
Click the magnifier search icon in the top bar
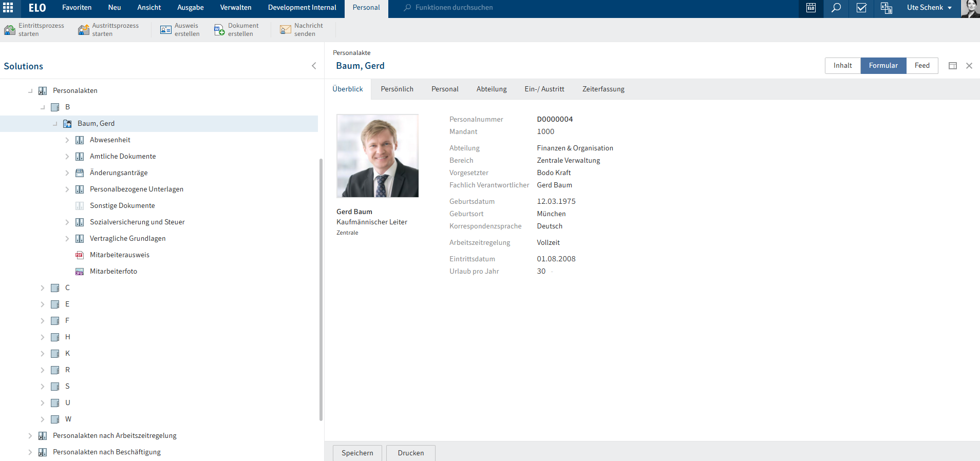click(836, 8)
